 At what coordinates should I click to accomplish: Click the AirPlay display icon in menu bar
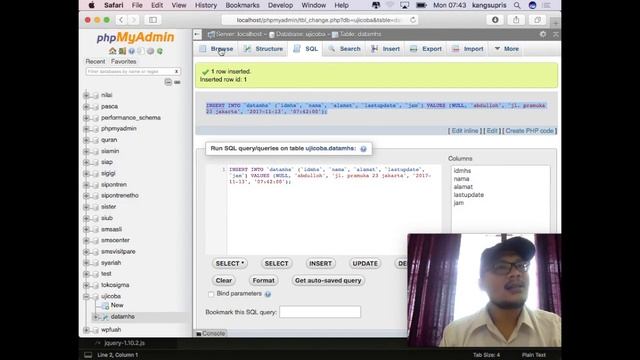click(404, 5)
